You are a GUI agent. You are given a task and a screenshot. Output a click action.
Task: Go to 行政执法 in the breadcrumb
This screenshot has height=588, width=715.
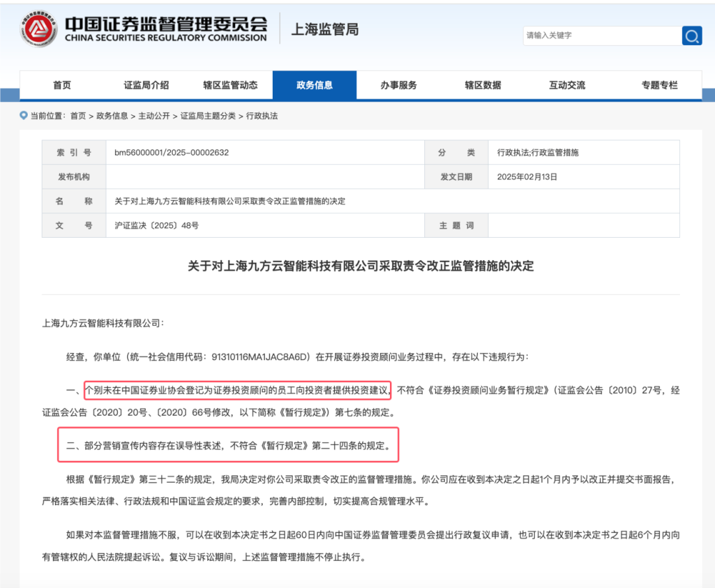[262, 116]
